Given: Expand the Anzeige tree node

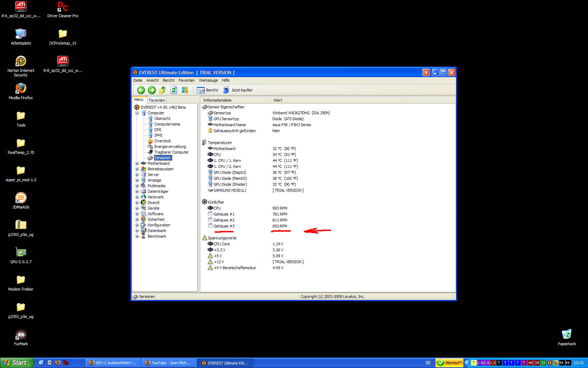Looking at the screenshot, I should point(137,180).
